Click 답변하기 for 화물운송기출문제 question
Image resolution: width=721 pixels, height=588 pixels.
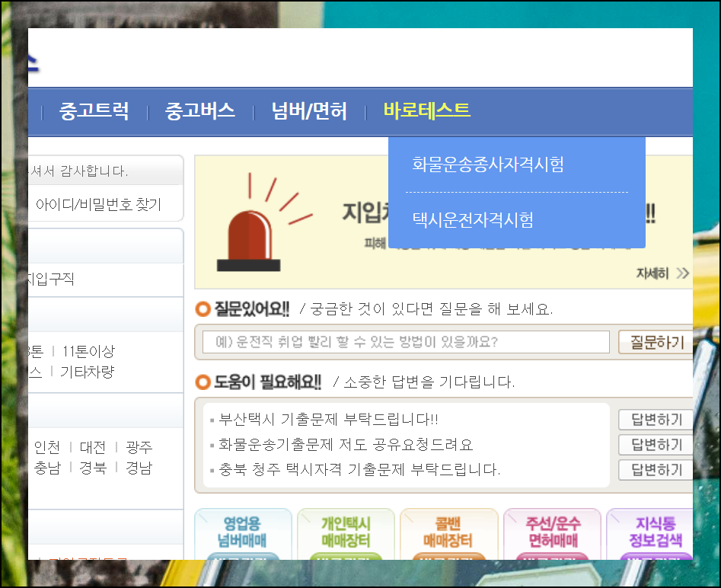[x=656, y=445]
